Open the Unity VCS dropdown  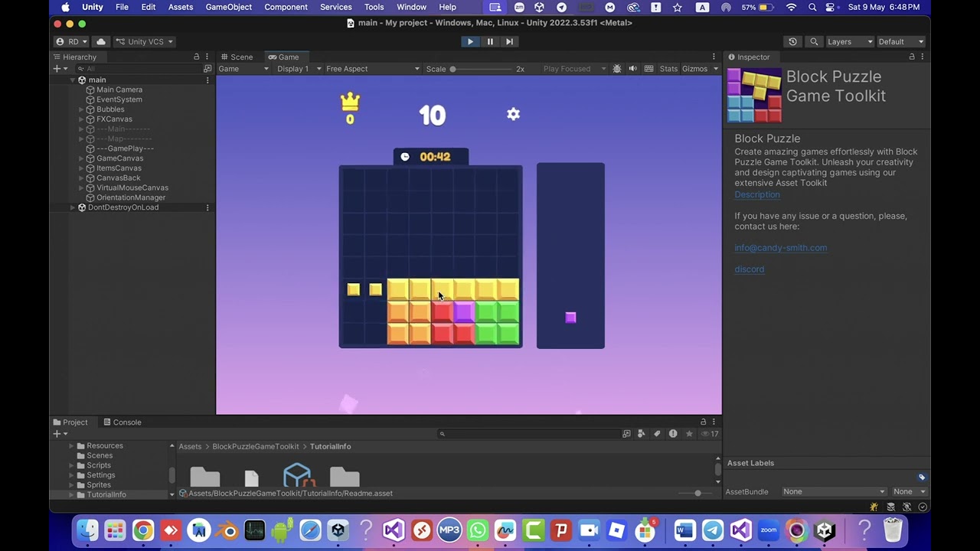tap(144, 41)
